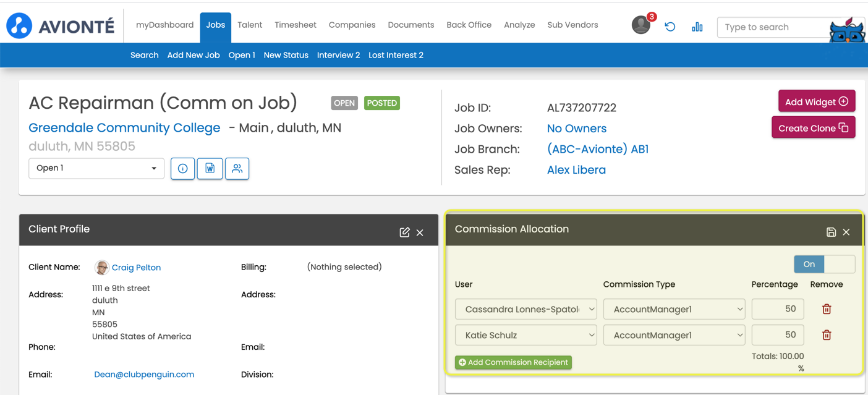Click the job info circle icon
This screenshot has width=868, height=395.
tap(182, 169)
